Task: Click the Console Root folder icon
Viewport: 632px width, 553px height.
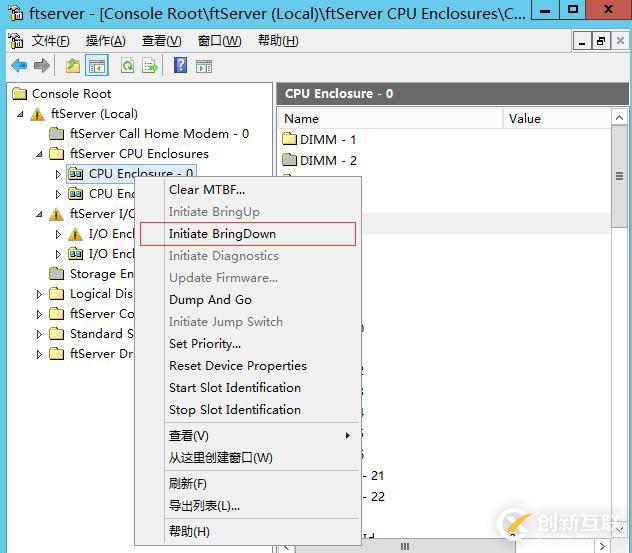Action: [x=19, y=94]
